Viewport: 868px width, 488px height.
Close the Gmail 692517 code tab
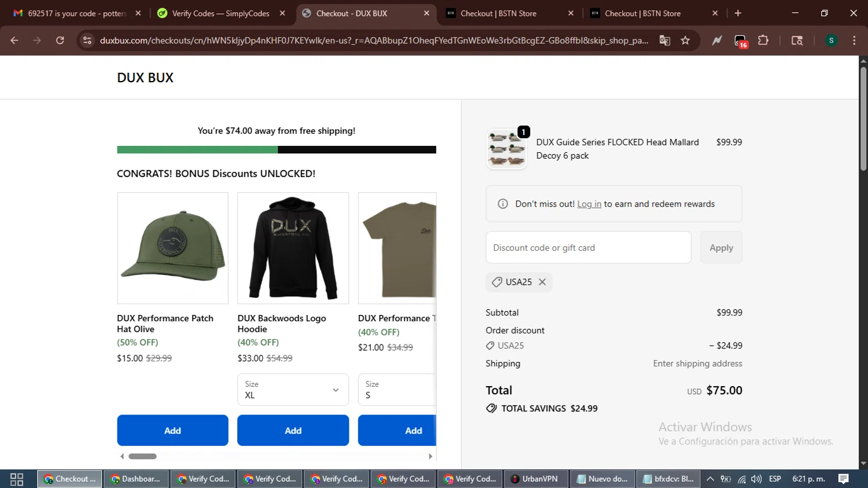pyautogui.click(x=138, y=13)
